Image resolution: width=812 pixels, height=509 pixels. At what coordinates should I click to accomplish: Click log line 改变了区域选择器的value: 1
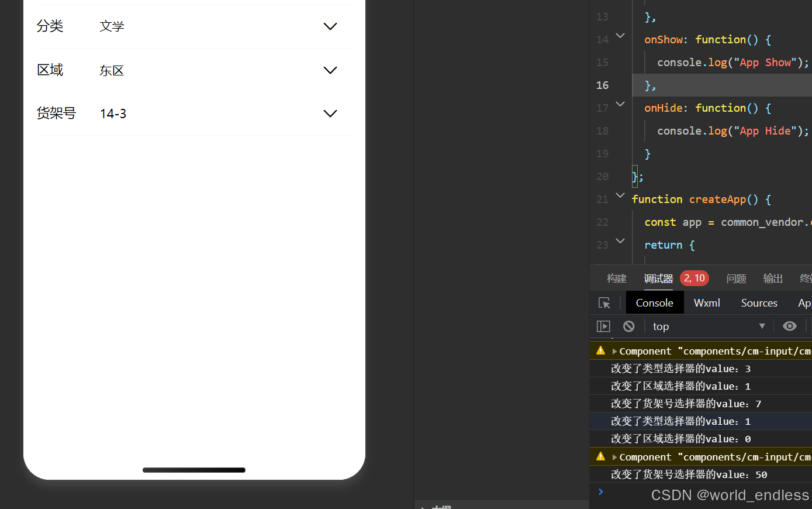pyautogui.click(x=680, y=386)
